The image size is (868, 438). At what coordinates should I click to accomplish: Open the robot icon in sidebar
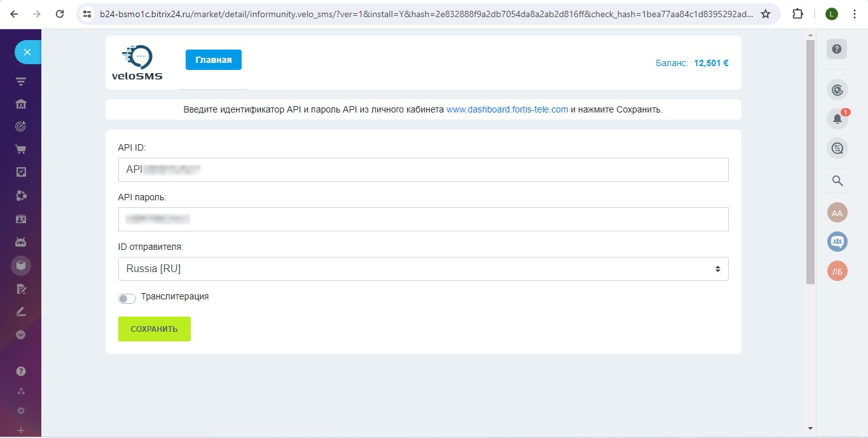click(x=21, y=242)
